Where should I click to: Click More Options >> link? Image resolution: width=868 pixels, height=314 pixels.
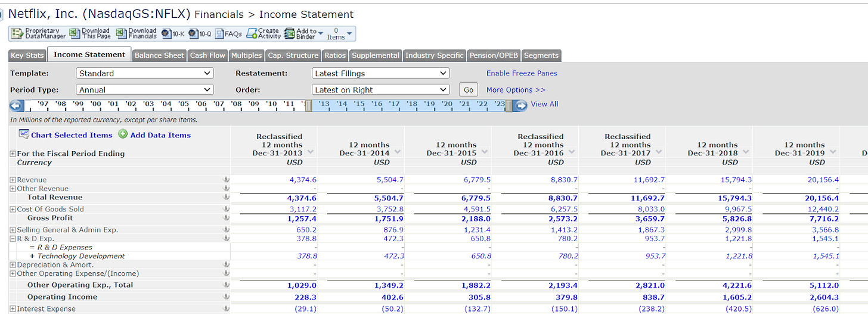(x=516, y=90)
